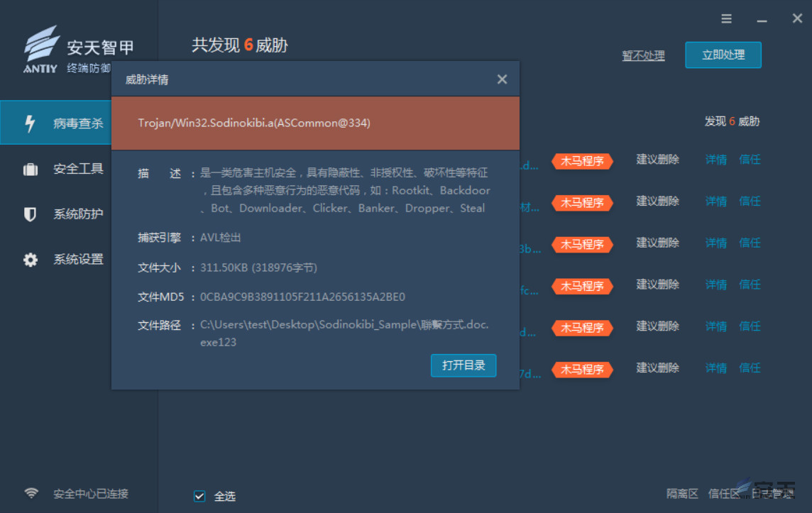
Task: Open 详情 for the fourth threat row
Action: (715, 285)
